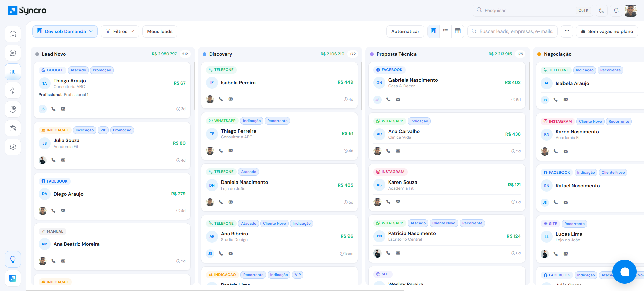Viewport: 644px width, 291px height.
Task: Select the kanban pipeline sidebar icon
Action: pos(13,72)
